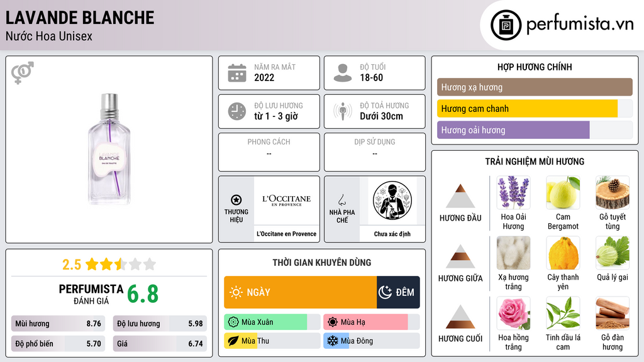This screenshot has height=362, width=644.
Task: Click the perfumista.vn perfume bottle logo icon
Action: pos(506,25)
